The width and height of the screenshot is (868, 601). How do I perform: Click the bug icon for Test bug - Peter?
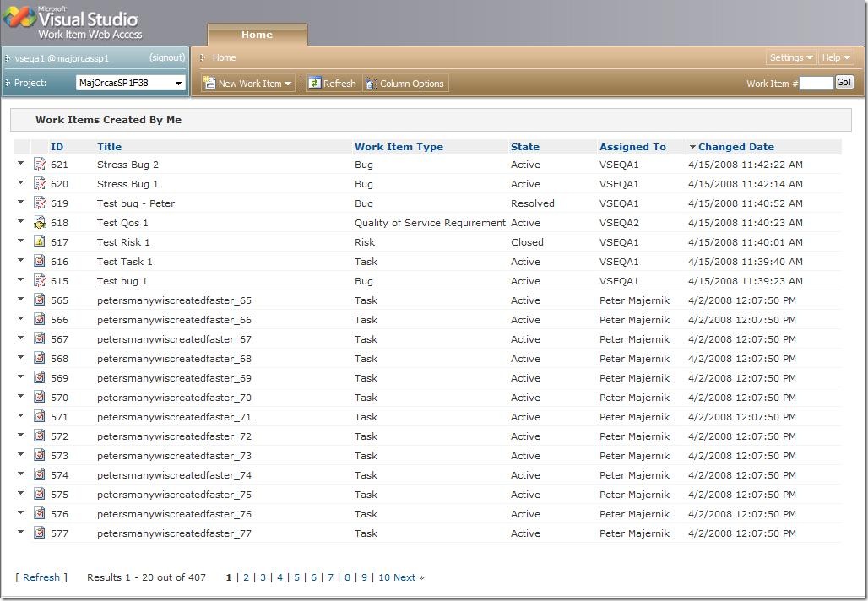point(40,203)
